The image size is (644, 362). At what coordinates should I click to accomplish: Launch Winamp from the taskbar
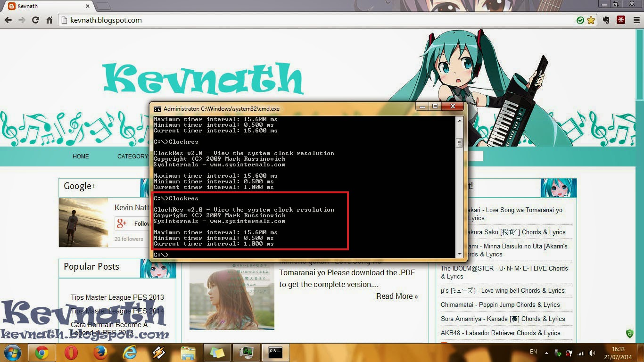(x=159, y=353)
